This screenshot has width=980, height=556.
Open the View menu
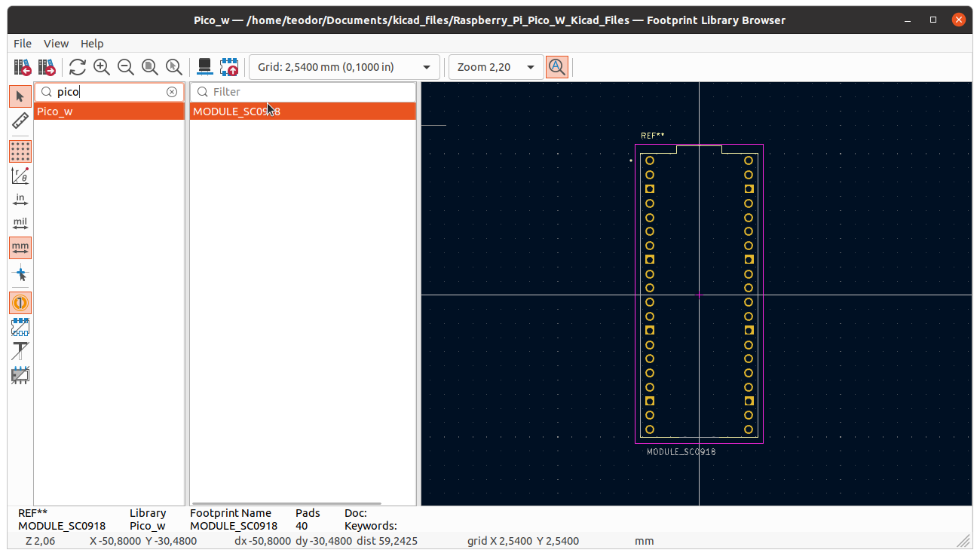56,44
